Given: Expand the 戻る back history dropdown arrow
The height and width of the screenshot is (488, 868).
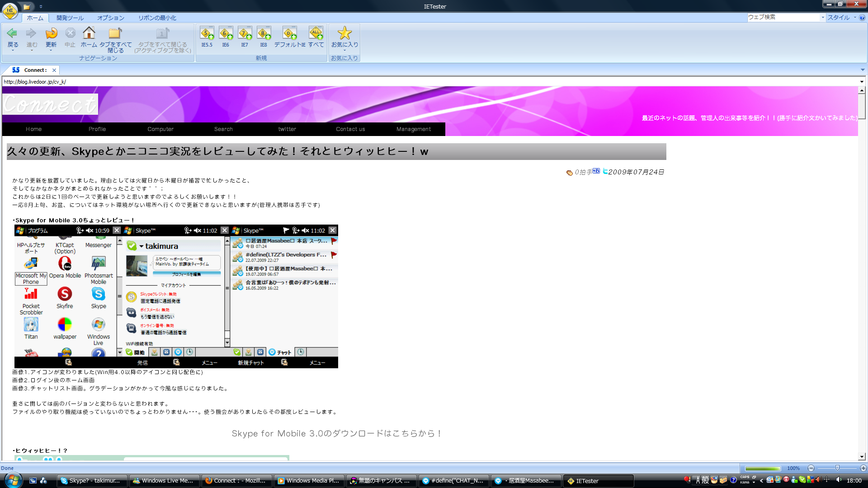Looking at the screenshot, I should point(13,51).
